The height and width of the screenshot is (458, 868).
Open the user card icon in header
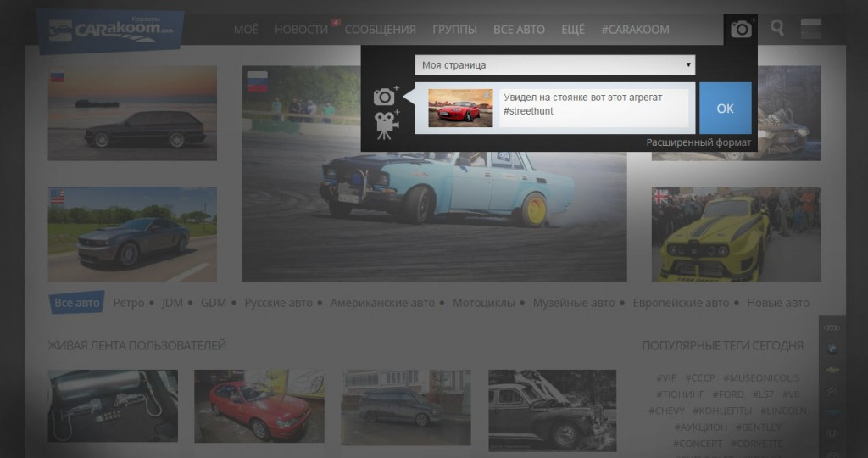coord(811,28)
